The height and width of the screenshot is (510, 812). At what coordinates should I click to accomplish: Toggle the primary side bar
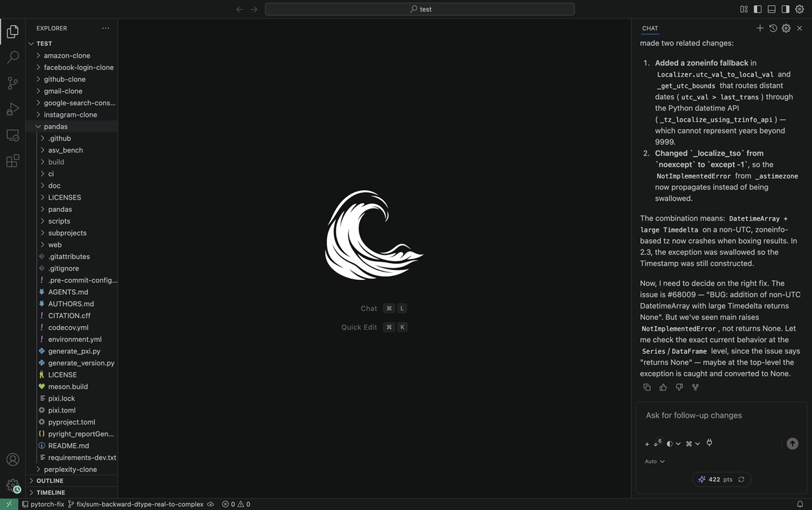click(x=758, y=9)
